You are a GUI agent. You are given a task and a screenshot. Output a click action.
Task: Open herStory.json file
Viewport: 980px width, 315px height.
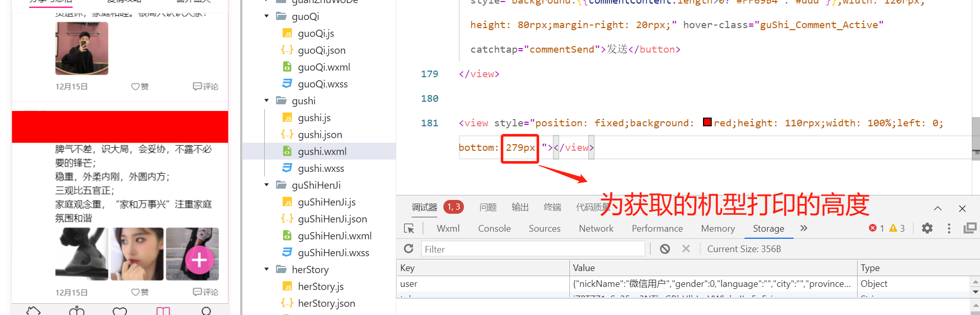pos(326,303)
